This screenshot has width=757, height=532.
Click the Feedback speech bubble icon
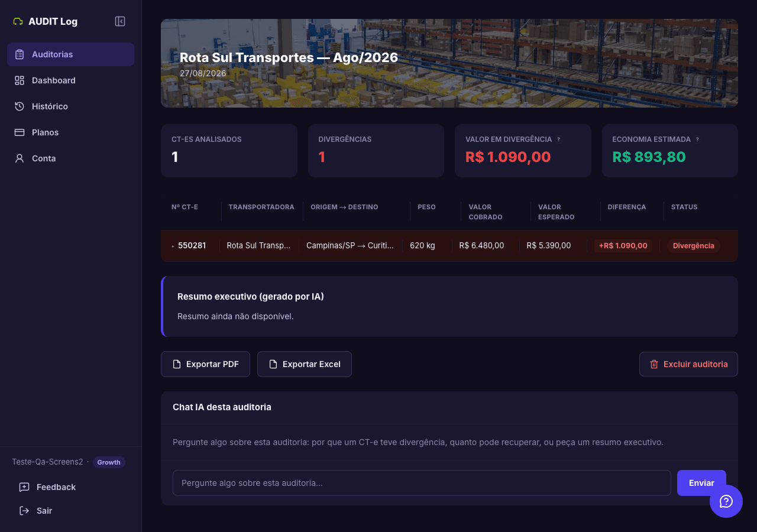[24, 487]
